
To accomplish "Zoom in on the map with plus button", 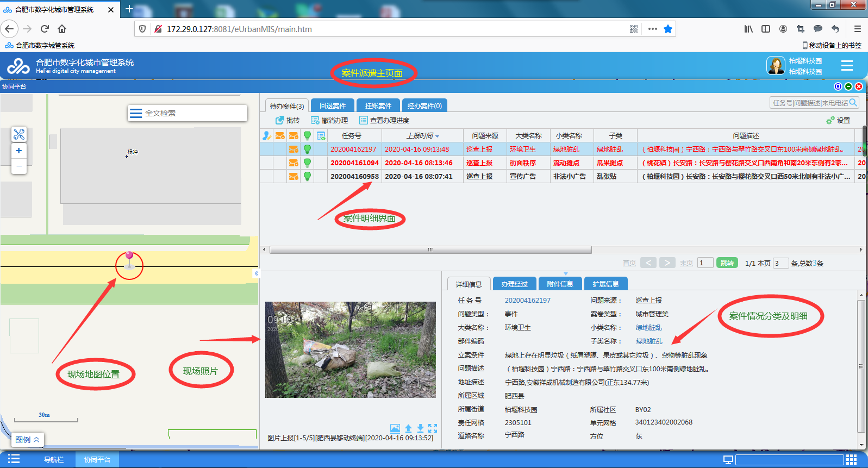I will click(19, 151).
